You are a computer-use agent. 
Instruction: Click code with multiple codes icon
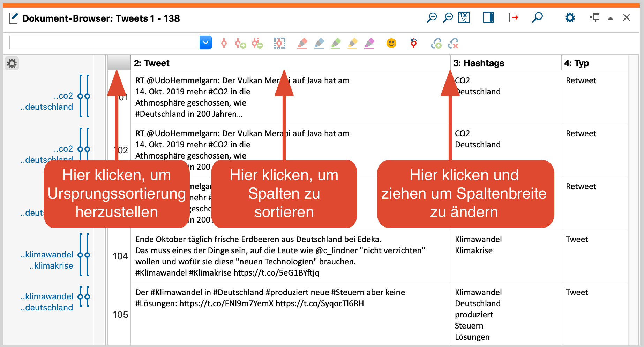[x=257, y=44]
